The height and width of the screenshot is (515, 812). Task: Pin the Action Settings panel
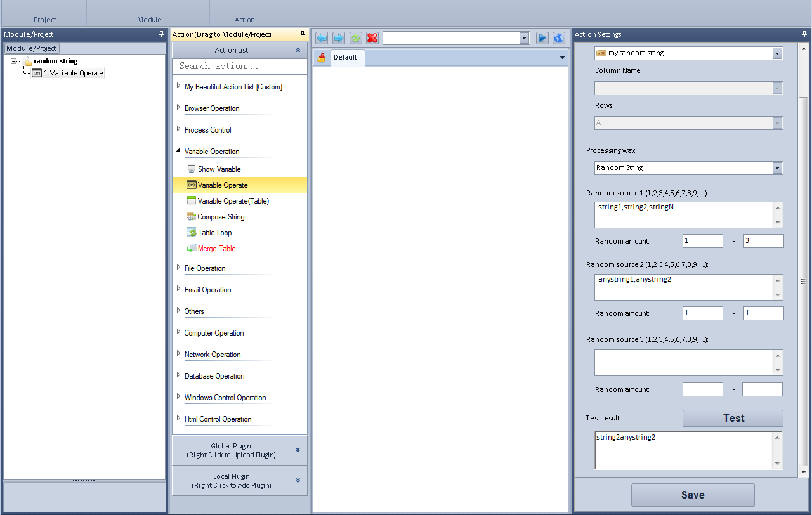point(804,34)
